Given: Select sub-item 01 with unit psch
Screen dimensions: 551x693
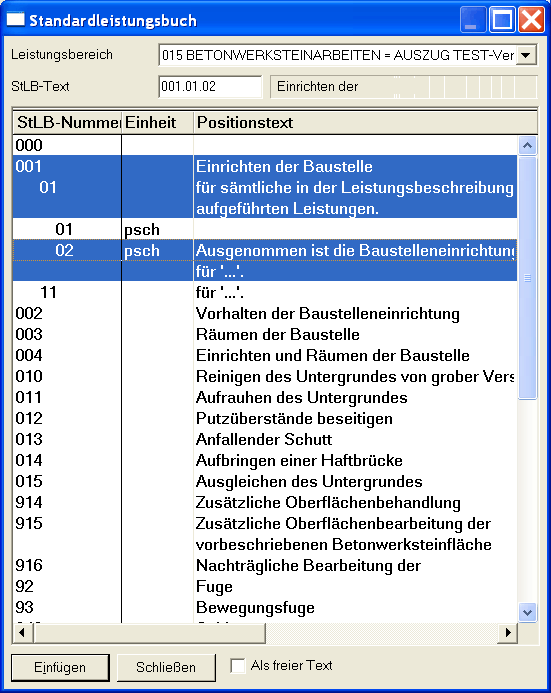Looking at the screenshot, I should (265, 229).
